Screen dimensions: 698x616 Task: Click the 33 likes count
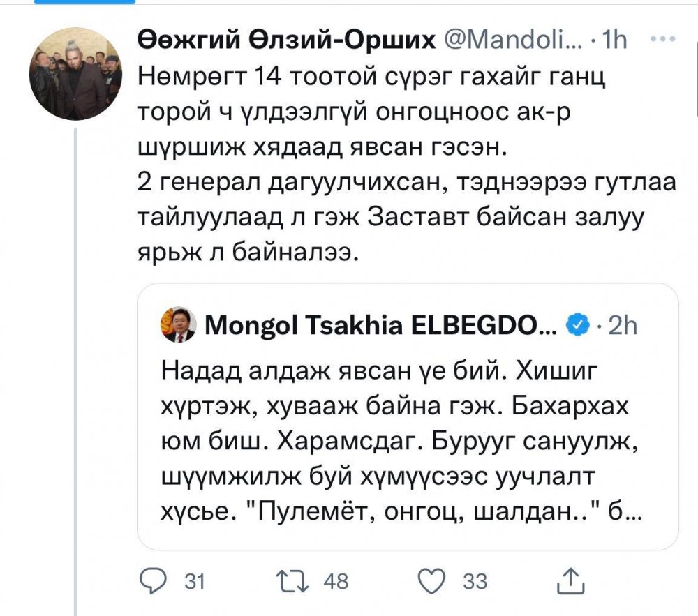[x=475, y=581]
